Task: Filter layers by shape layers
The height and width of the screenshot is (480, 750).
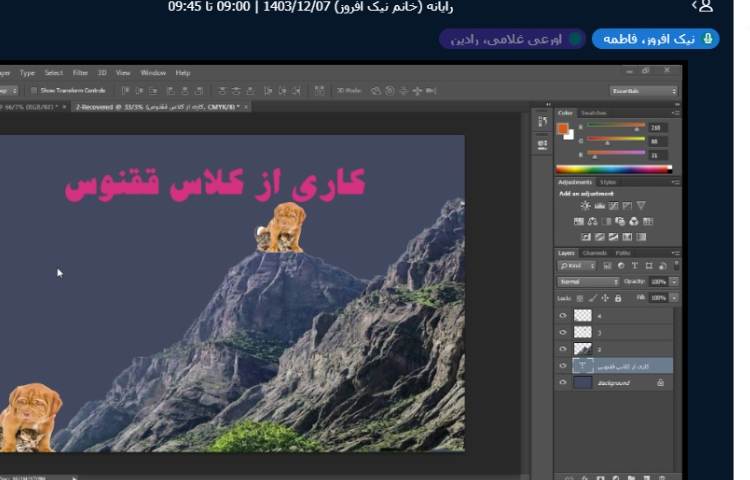Action: tap(649, 266)
